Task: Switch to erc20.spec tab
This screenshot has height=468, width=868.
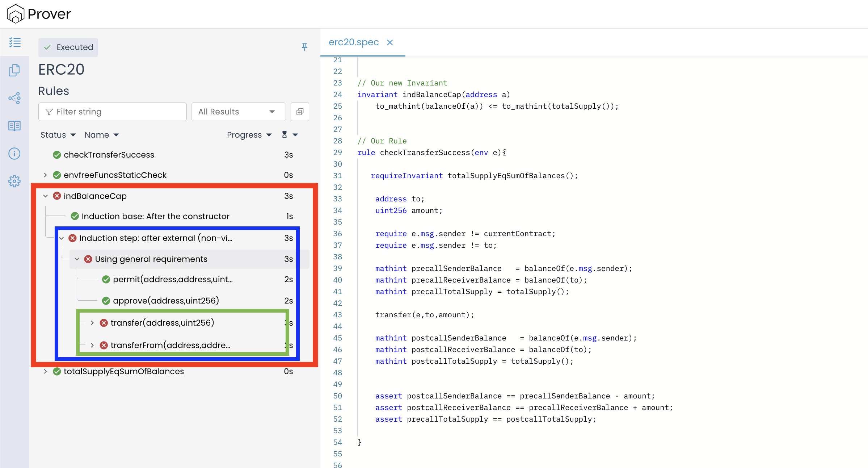Action: point(353,42)
